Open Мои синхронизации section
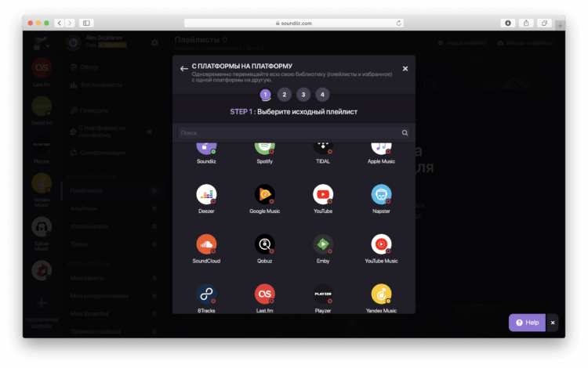The width and height of the screenshot is (588, 368). [x=112, y=296]
